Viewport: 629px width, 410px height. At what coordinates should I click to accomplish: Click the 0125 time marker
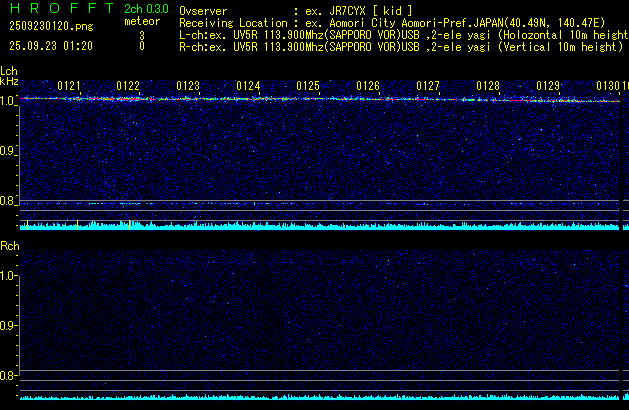coord(308,87)
